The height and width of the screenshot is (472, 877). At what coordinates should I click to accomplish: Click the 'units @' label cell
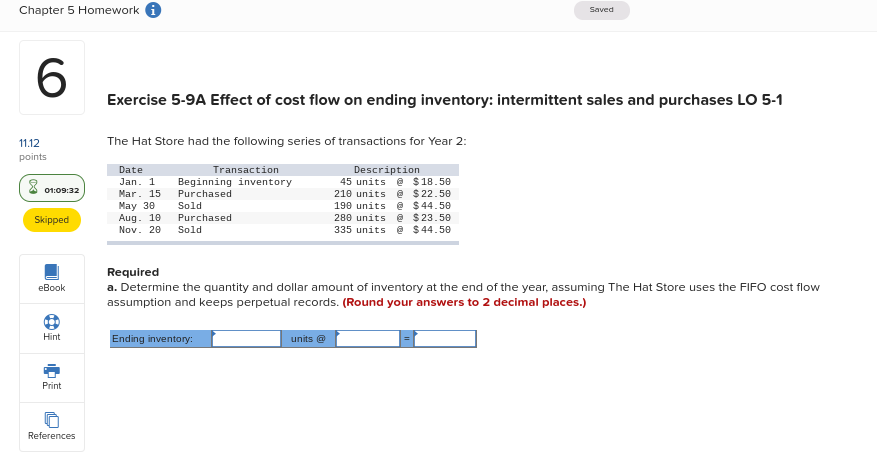[x=308, y=339]
